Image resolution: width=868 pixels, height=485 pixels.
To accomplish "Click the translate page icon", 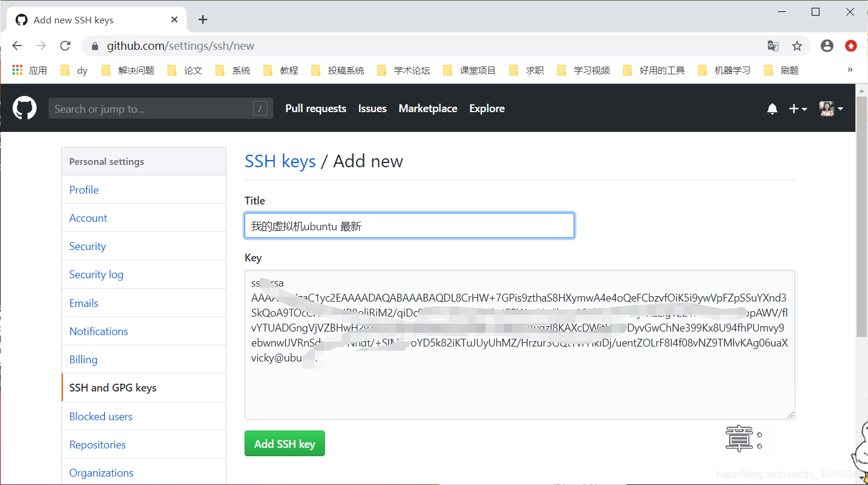I will tap(773, 46).
